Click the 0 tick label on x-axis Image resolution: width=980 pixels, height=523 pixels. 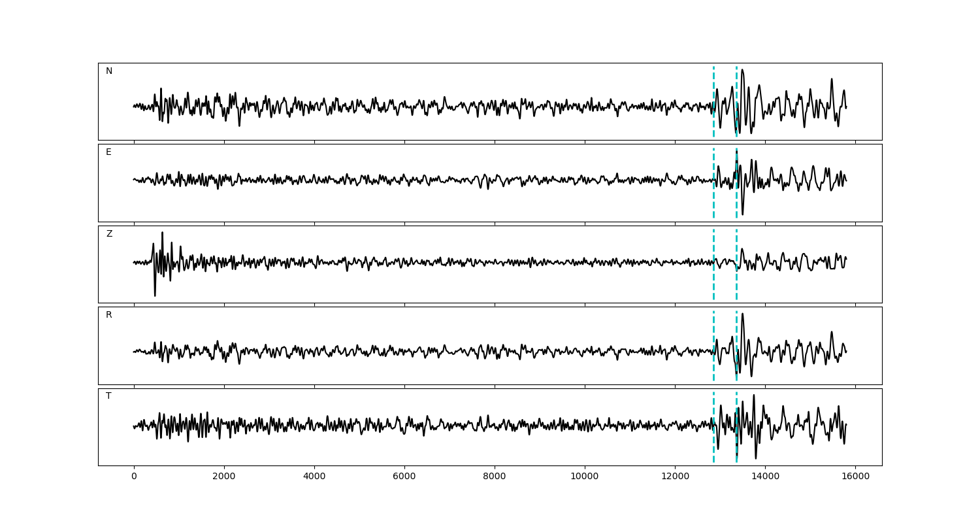(x=134, y=477)
